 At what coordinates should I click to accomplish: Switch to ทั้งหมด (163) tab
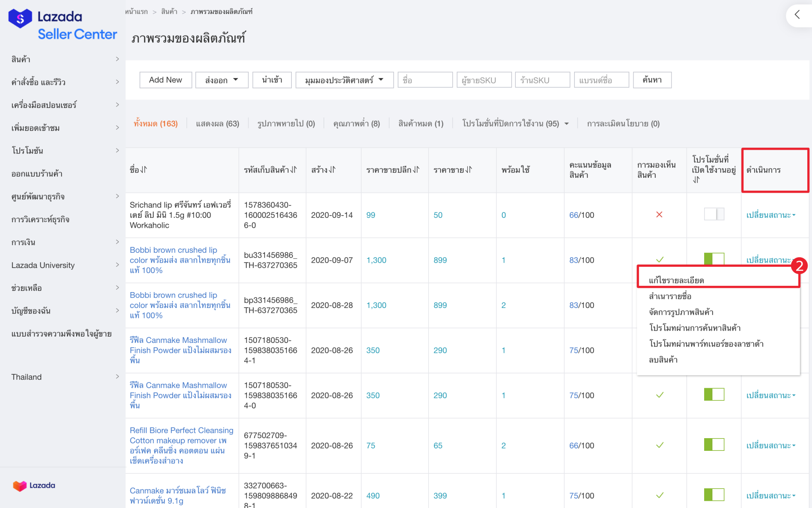(155, 123)
